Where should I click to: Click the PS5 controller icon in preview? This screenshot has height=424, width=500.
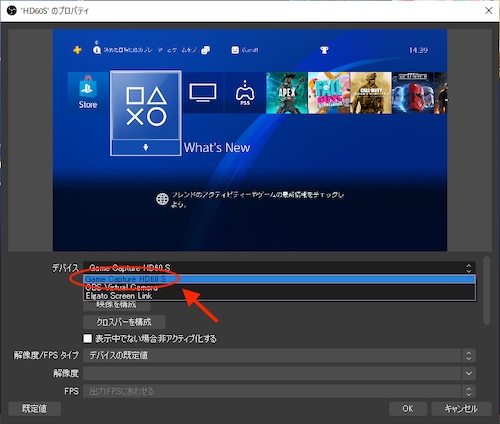pyautogui.click(x=245, y=93)
